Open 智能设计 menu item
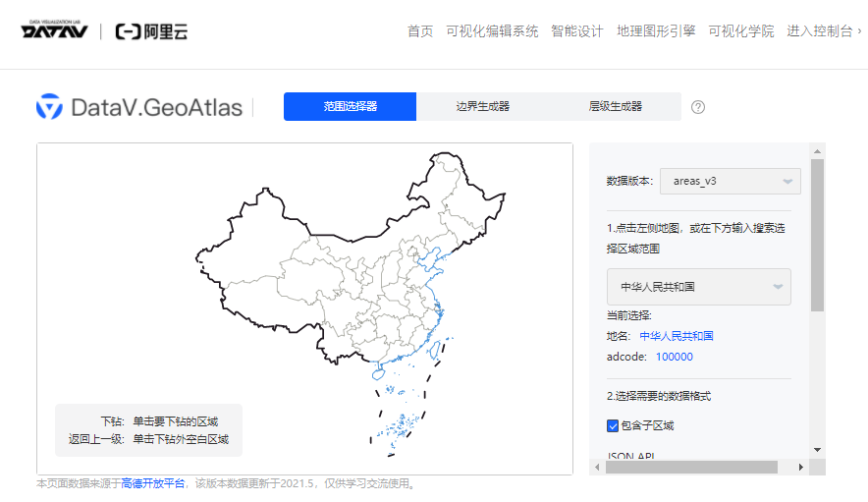This screenshot has width=868, height=502. (x=577, y=31)
